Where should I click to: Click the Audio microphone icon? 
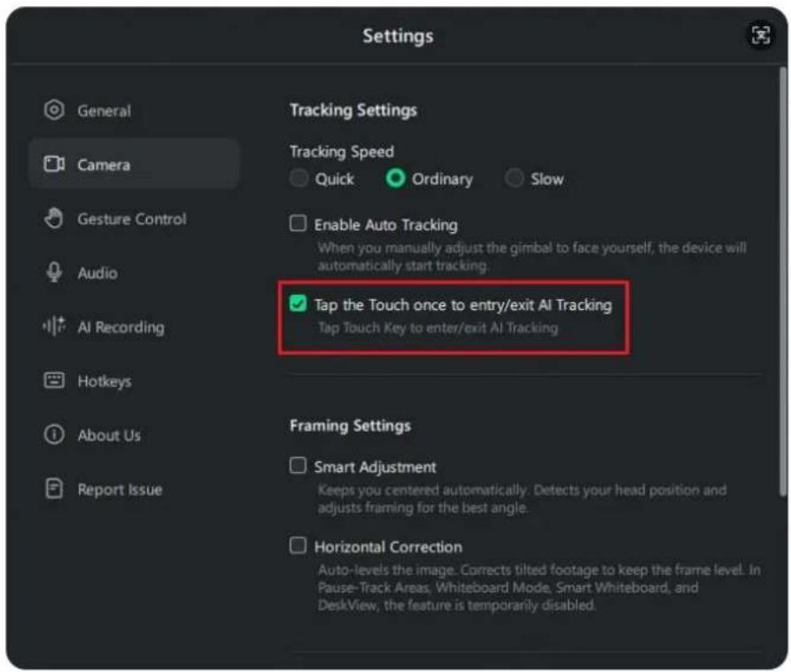pos(54,272)
